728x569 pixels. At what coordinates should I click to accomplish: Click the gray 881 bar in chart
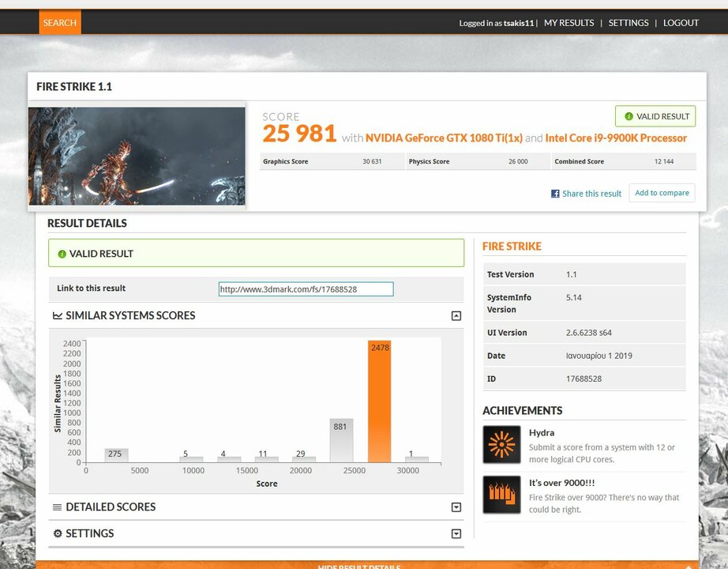341,441
